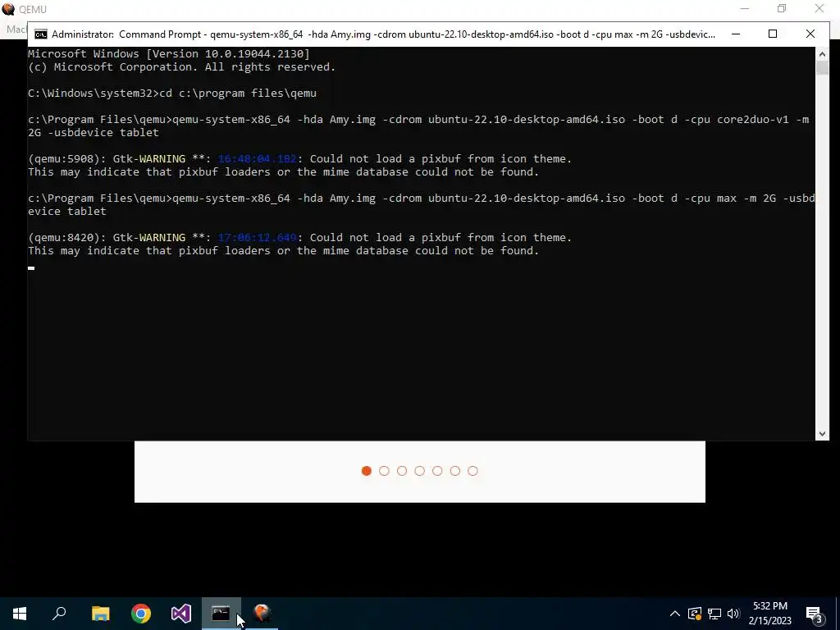Select the fourth slideshow dot

pos(419,471)
